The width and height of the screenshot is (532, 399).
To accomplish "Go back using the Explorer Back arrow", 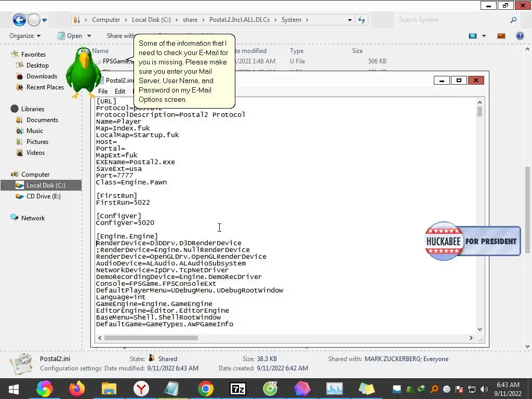I will tap(19, 20).
